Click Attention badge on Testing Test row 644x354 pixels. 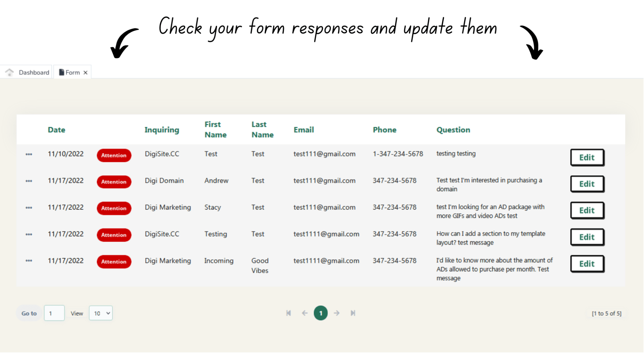coord(114,235)
